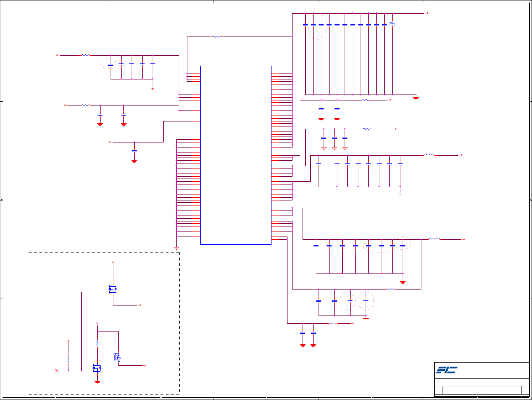Viewport: 532px width, 400px height.
Task: Select the resistor beside the right three-capacitor group
Action: coord(367,129)
